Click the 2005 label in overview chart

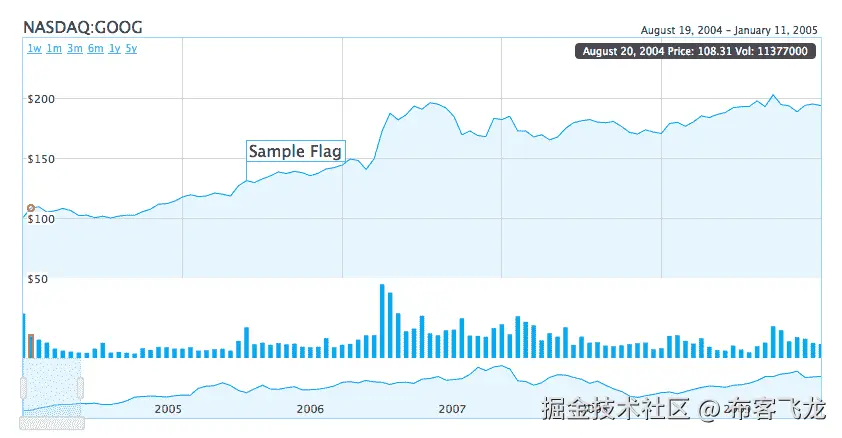(x=168, y=409)
